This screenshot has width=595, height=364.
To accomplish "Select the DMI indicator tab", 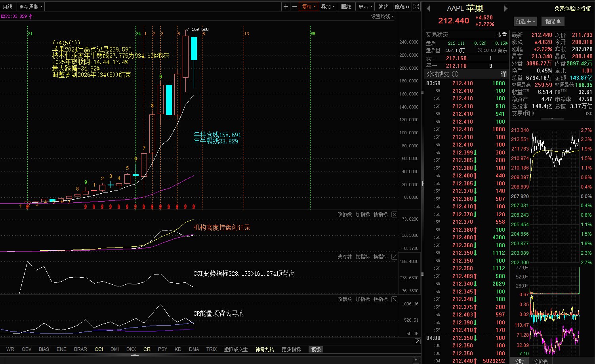I will click(114, 349).
